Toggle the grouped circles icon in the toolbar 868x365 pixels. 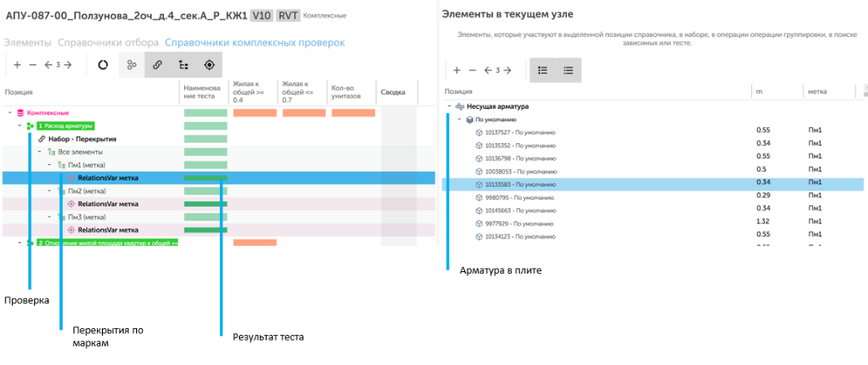click(x=132, y=64)
